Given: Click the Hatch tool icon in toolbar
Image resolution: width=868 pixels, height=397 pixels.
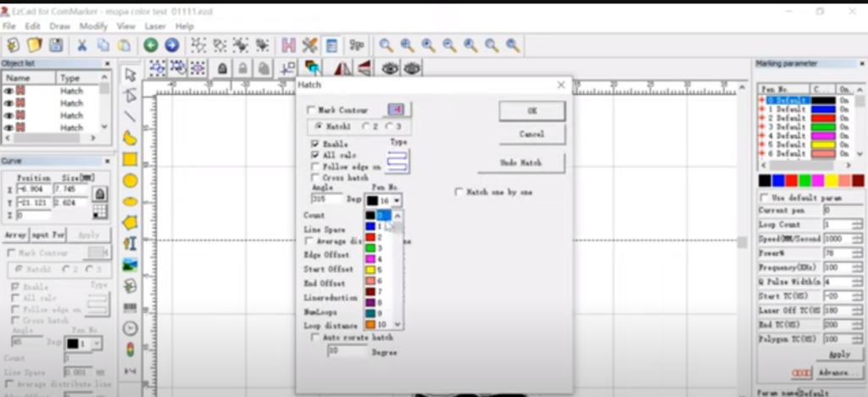Looking at the screenshot, I should tap(288, 45).
